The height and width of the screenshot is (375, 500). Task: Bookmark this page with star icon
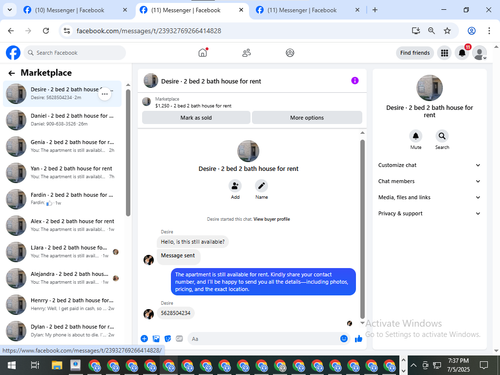(447, 31)
